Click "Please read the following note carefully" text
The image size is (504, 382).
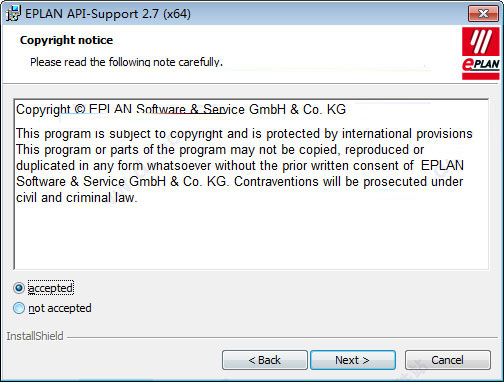(x=126, y=62)
